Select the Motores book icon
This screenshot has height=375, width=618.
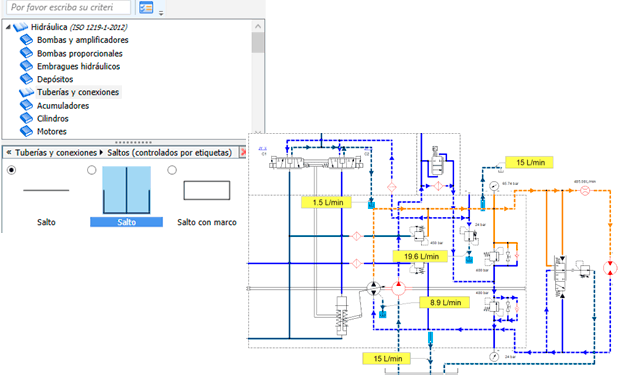[26, 131]
